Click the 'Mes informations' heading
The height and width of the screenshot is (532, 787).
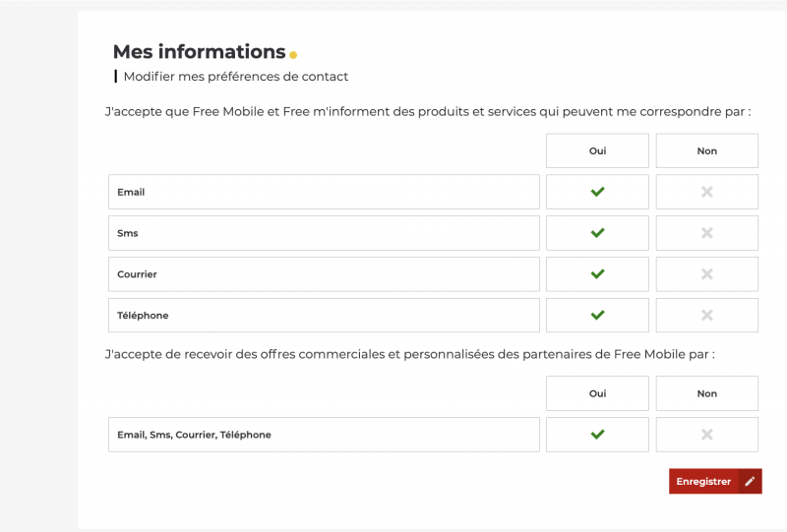click(x=199, y=52)
